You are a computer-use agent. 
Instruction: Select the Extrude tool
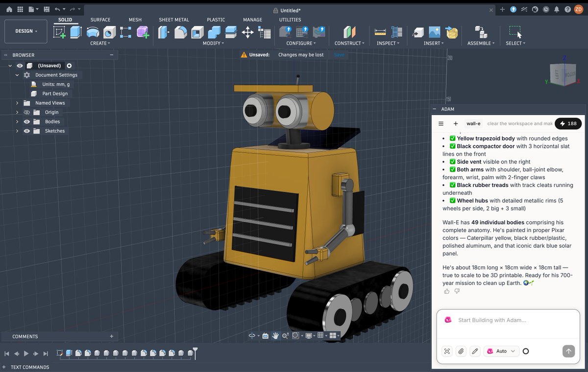tap(75, 32)
